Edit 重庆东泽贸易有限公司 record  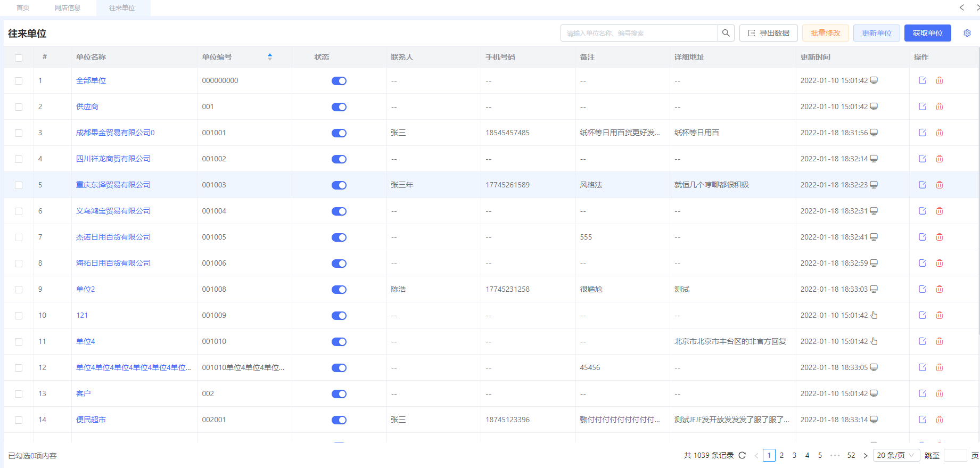point(923,185)
